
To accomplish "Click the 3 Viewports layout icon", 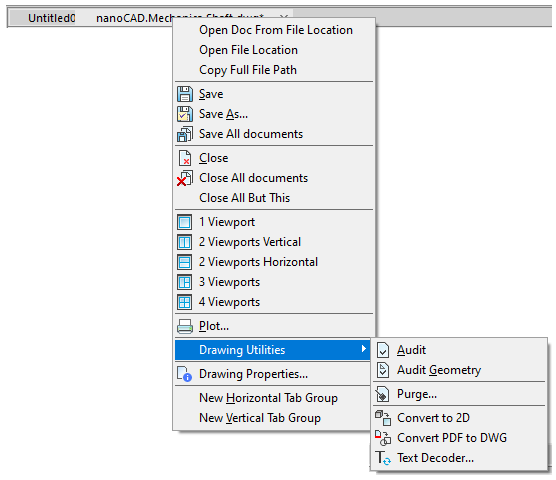I will coord(185,282).
